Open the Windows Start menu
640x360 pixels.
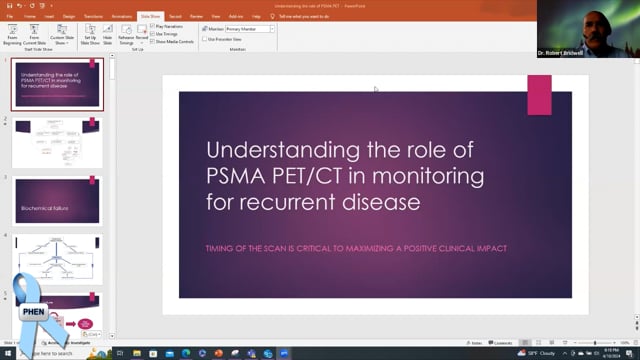8,353
